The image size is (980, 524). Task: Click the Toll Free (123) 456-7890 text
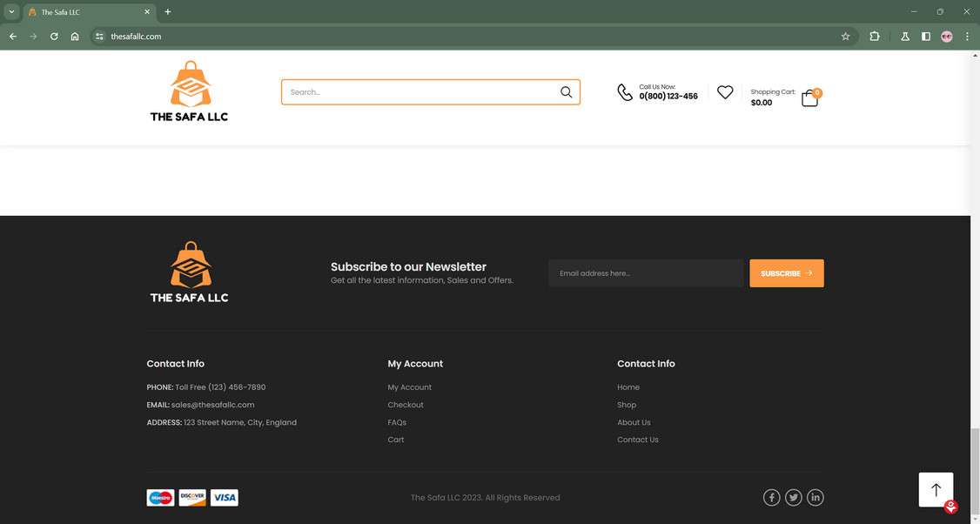[x=220, y=387]
